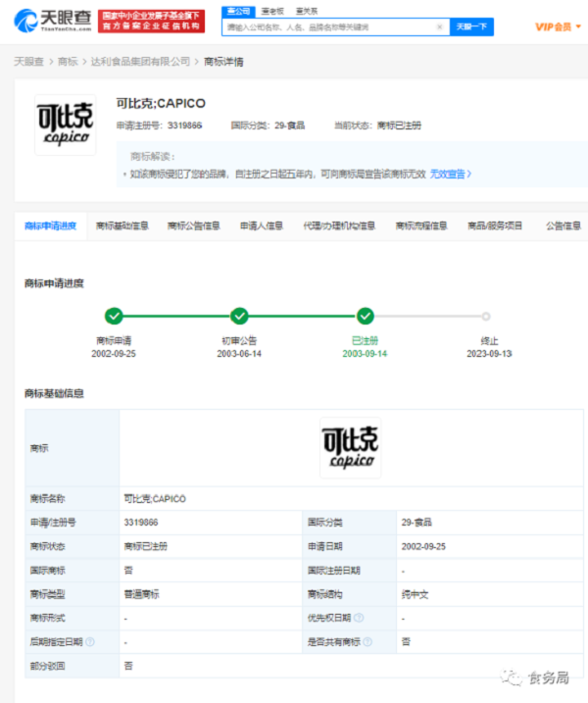
Task: Click the 纯中文 trademark structure value
Action: (415, 594)
